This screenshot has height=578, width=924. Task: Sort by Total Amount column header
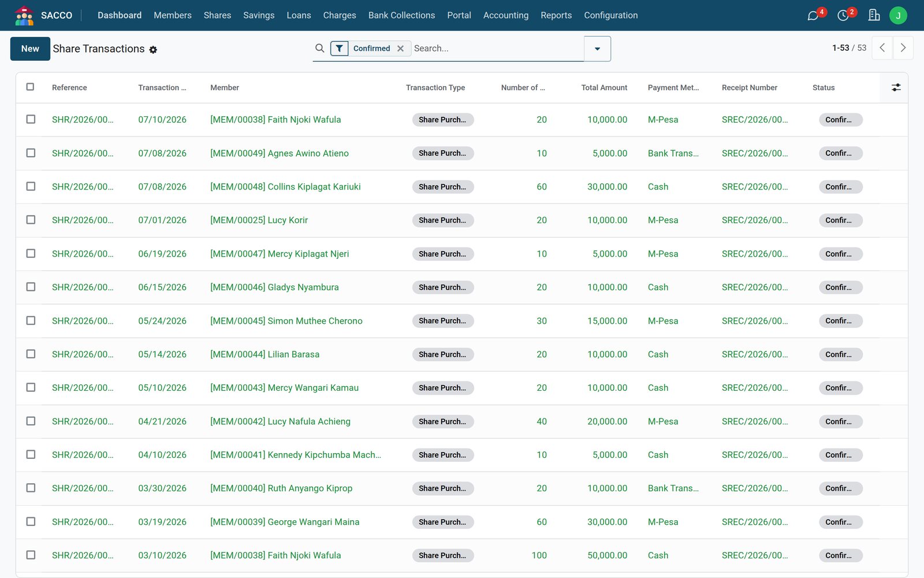[x=604, y=88]
